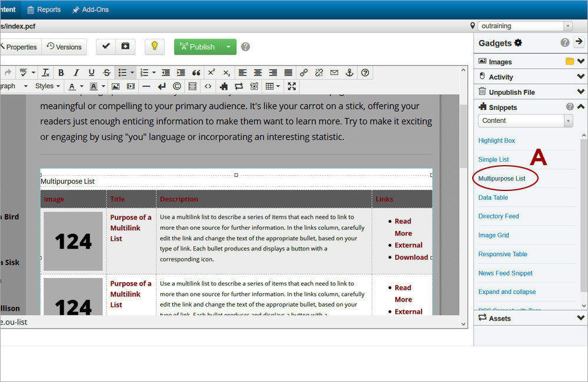This screenshot has height=382, width=588.
Task: Insert the Data Table snippet
Action: pyautogui.click(x=493, y=197)
